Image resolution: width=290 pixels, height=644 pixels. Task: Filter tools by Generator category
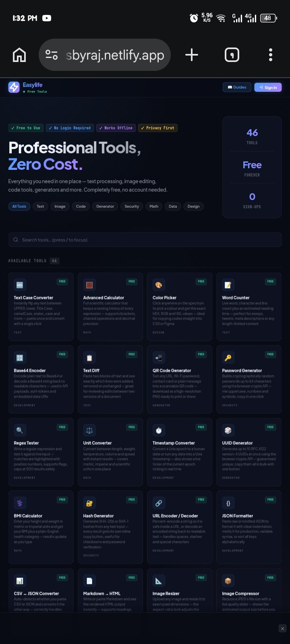click(105, 206)
